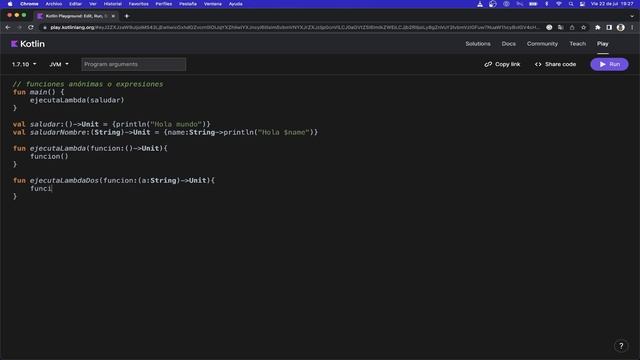Place cursor after the 'funci' text
The height and width of the screenshot is (360, 640).
coord(52,189)
